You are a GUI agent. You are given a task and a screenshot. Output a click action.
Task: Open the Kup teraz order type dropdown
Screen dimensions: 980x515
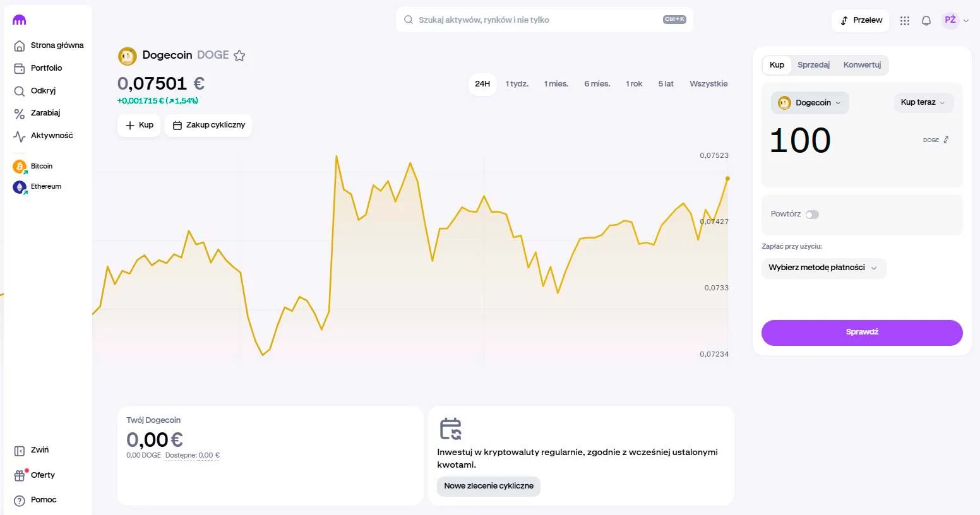coord(924,102)
